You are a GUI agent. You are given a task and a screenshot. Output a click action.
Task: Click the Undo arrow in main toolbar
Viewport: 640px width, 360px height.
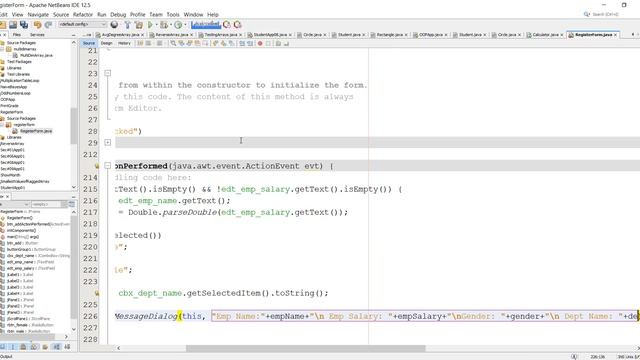(x=38, y=25)
